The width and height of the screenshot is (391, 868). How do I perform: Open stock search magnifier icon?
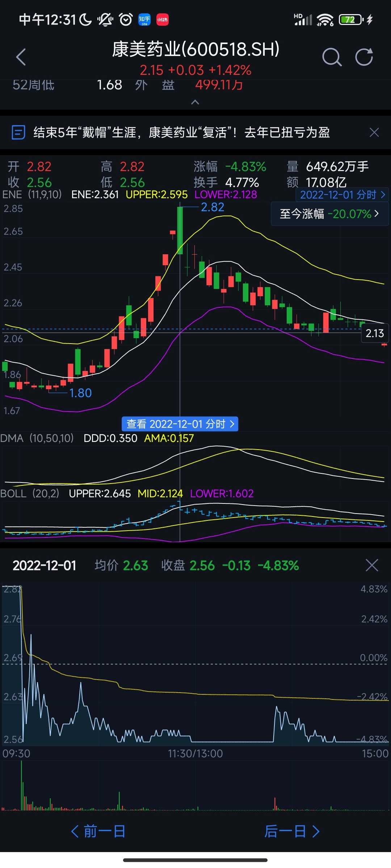(332, 57)
